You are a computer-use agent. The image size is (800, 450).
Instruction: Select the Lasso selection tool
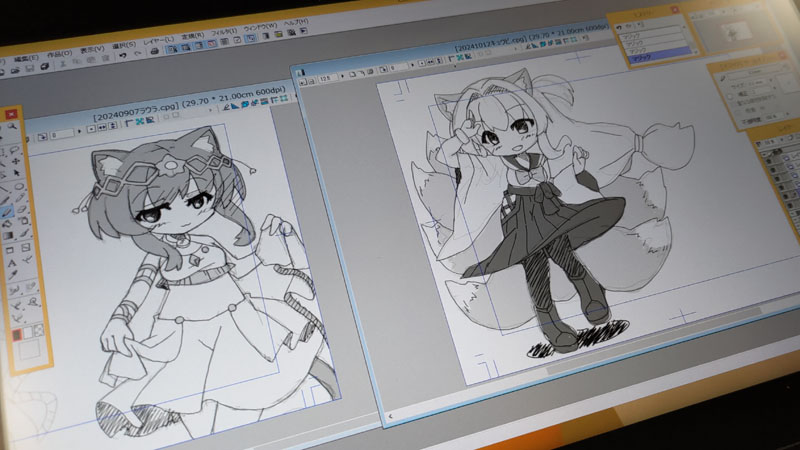pos(15,150)
